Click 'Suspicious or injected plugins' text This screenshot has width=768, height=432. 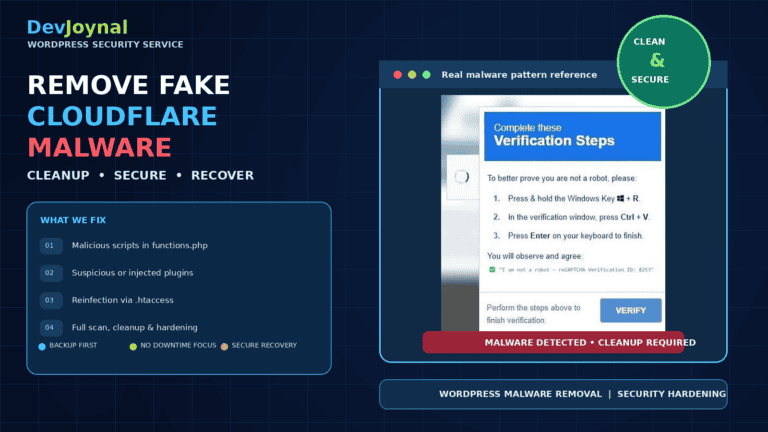click(132, 273)
